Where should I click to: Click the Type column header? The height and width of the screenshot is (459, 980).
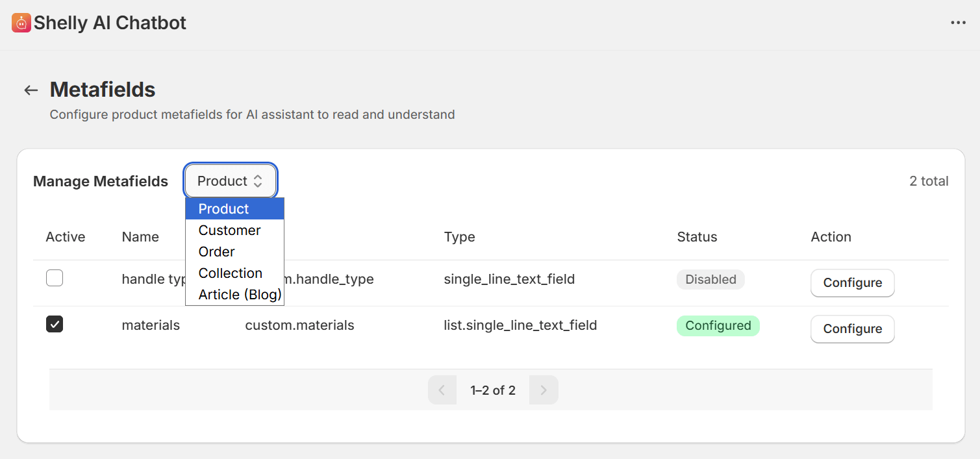[x=459, y=237]
